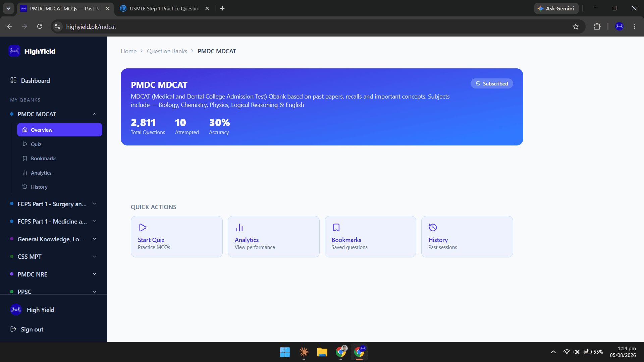Expand the FCPS Part 1 - Medicine section
Screen dimensions: 644x362
[x=95, y=221]
